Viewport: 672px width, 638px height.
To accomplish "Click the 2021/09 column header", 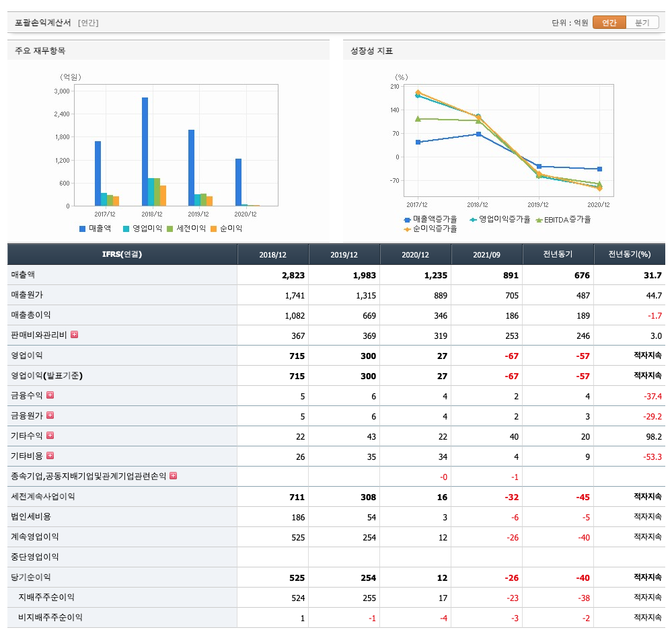I will coord(486,254).
